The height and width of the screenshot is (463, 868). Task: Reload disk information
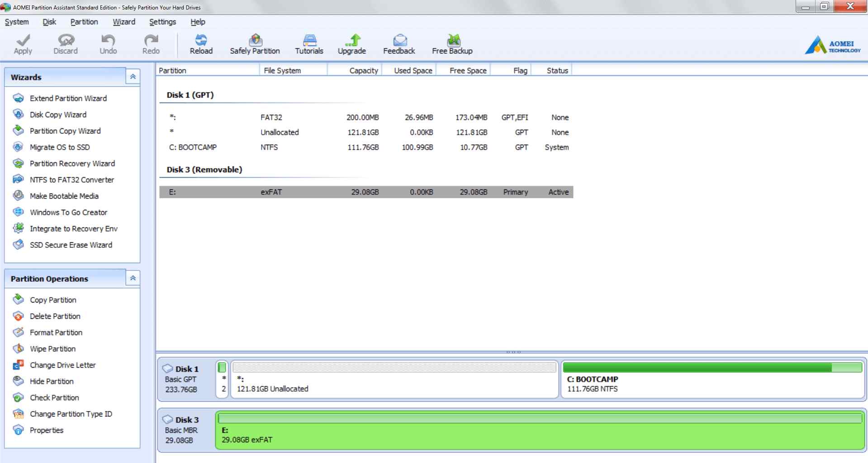point(201,44)
